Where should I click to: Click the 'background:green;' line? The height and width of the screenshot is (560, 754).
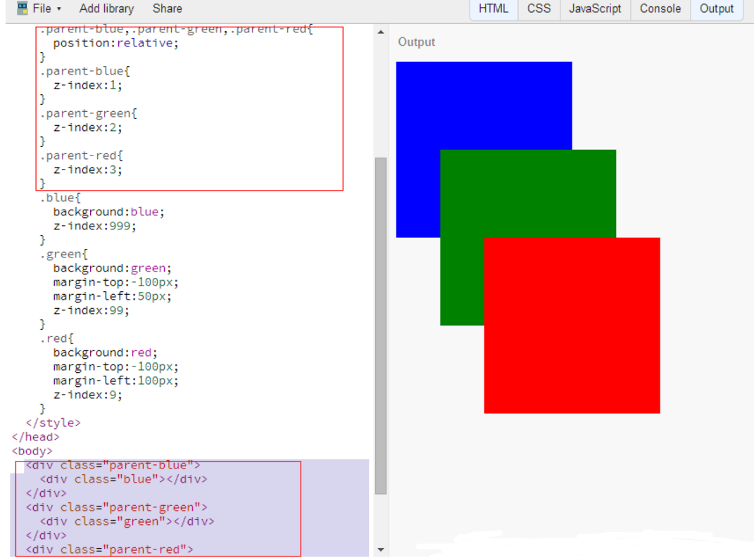point(112,268)
